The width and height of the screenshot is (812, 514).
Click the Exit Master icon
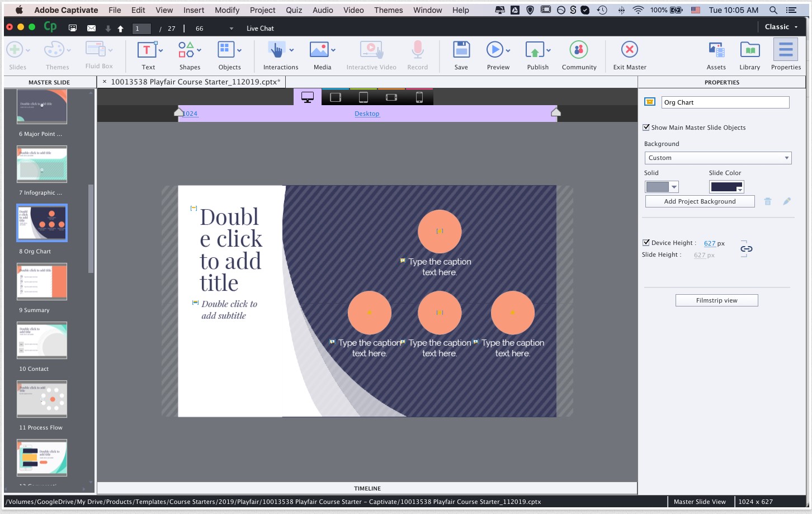pyautogui.click(x=629, y=50)
